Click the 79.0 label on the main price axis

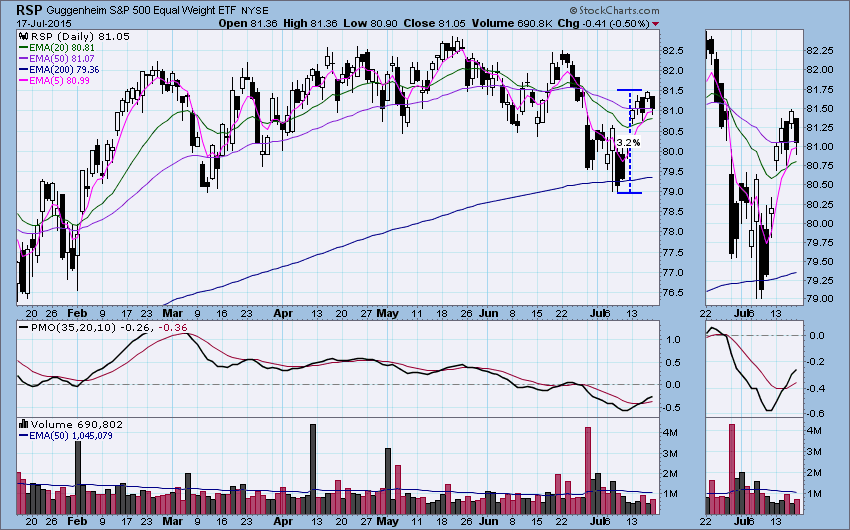click(x=672, y=192)
